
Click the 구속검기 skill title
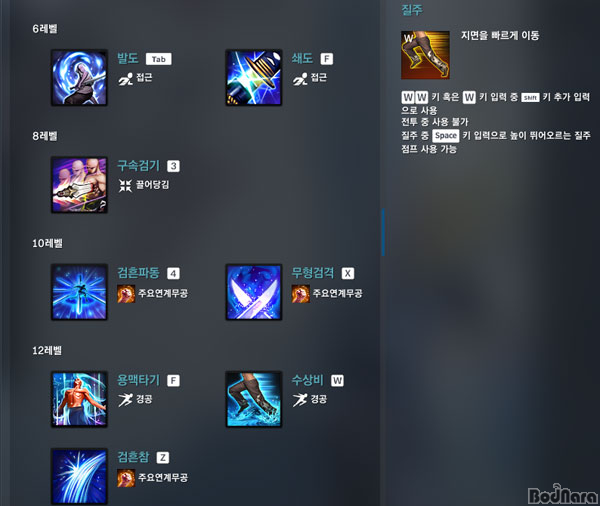click(x=138, y=166)
